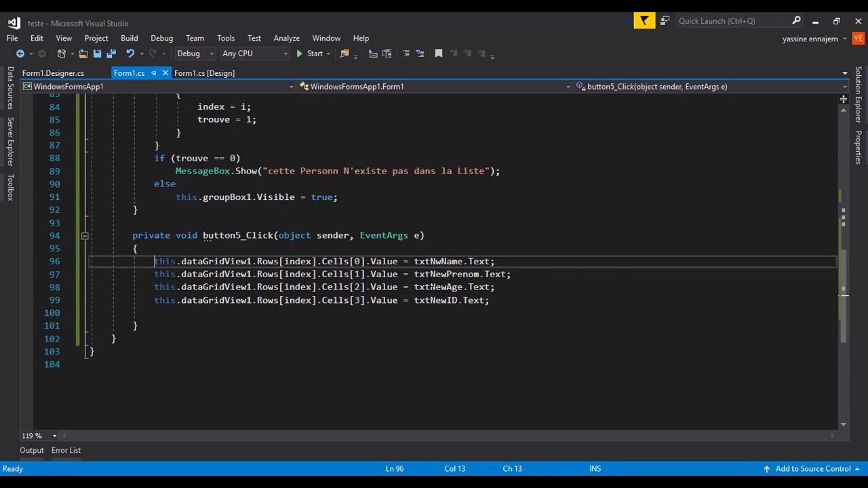Click the YE account avatar
The height and width of the screenshot is (488, 868).
click(x=858, y=39)
